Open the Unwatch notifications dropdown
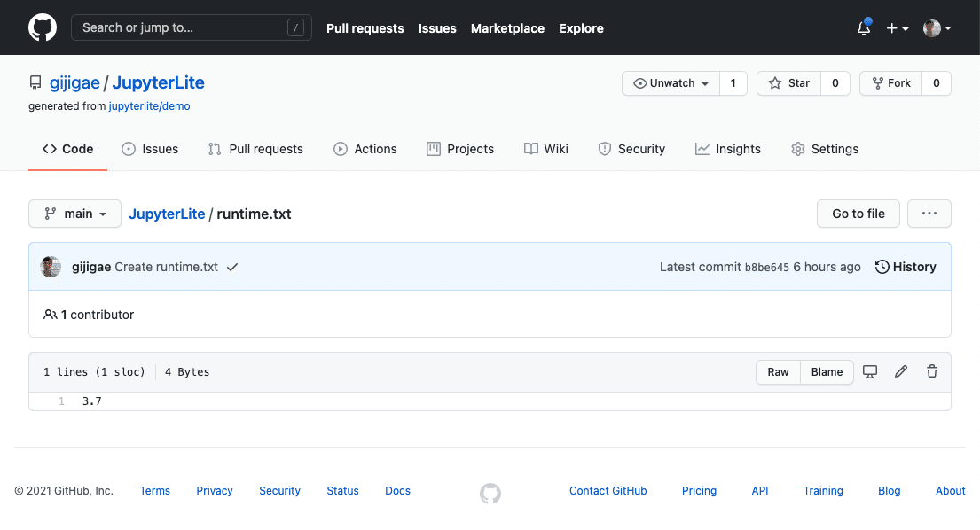 point(671,83)
